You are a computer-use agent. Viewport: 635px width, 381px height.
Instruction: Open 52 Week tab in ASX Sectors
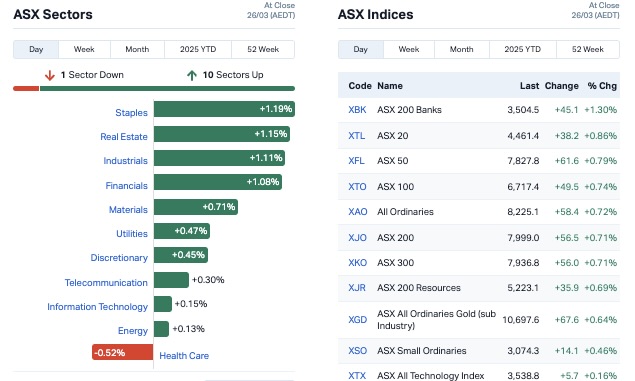click(x=263, y=49)
